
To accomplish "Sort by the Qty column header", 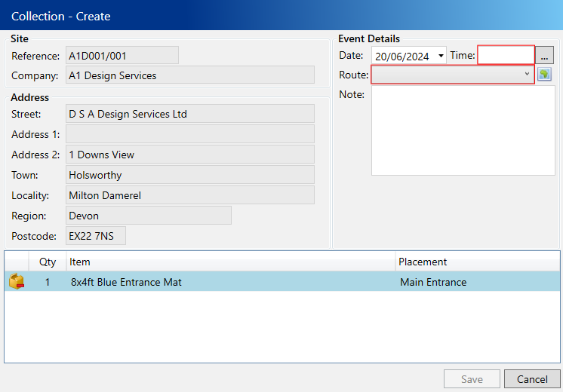I will (48, 262).
